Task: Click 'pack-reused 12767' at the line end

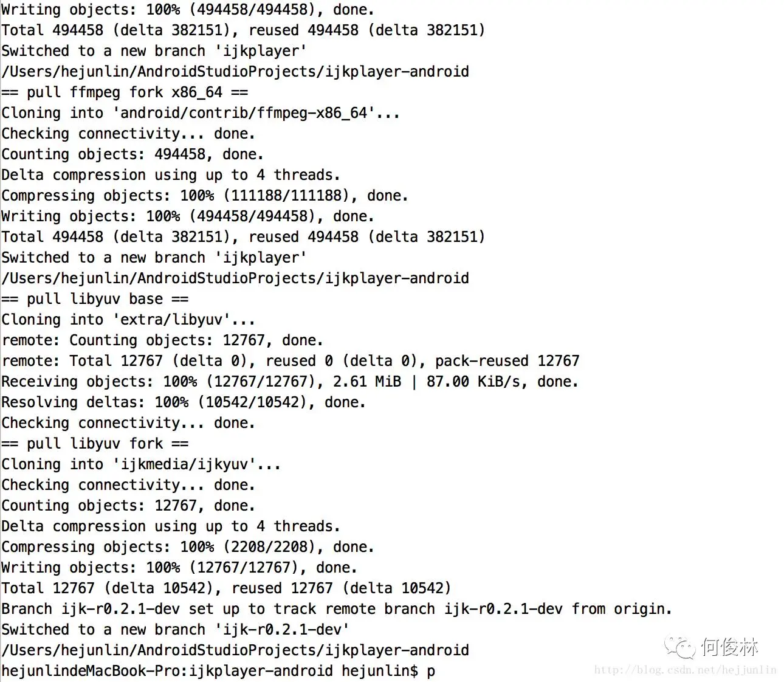Action: [x=507, y=361]
